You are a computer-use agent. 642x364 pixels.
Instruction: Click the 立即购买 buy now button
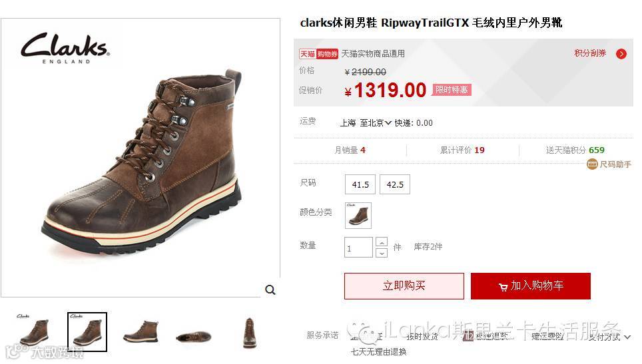coord(404,286)
